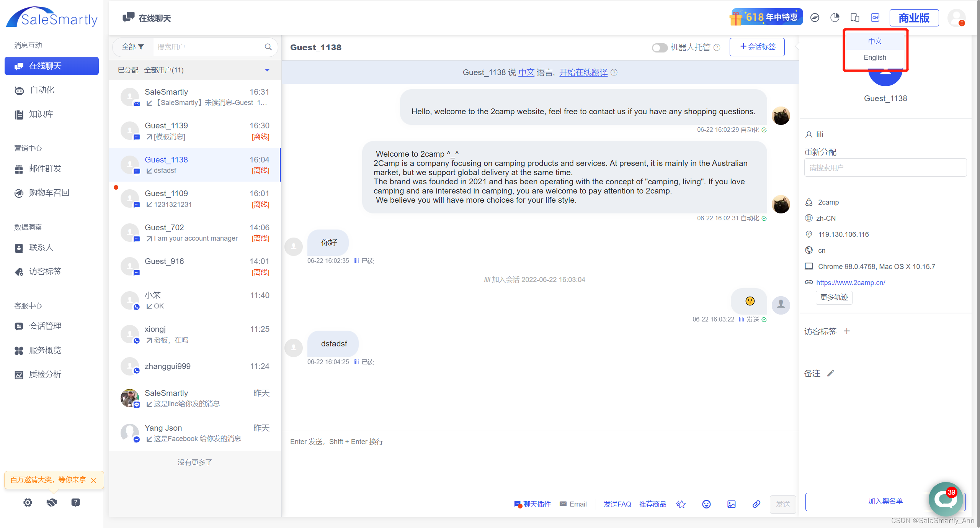The image size is (980, 528).
Task: Select 中文 in the language menu
Action: click(875, 41)
